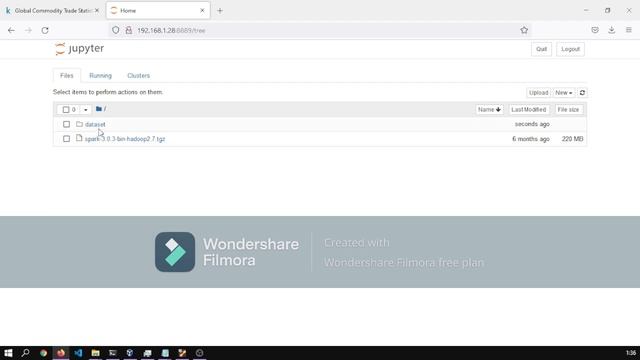The width and height of the screenshot is (640, 360).
Task: Click the Jupyter logo
Action: [x=80, y=49]
